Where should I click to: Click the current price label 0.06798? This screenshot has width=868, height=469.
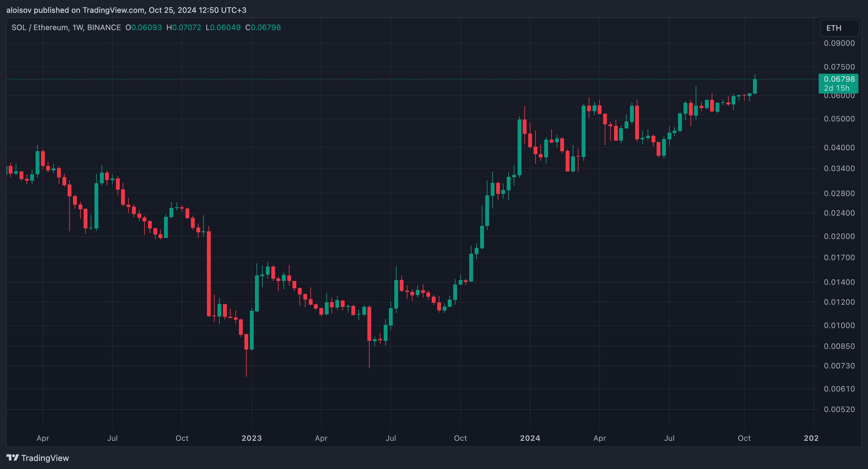click(839, 79)
